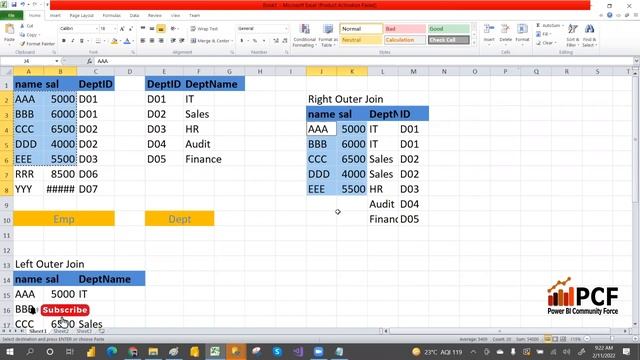Click the Percent Style icon
This screenshot has height=360, width=640.
[255, 40]
